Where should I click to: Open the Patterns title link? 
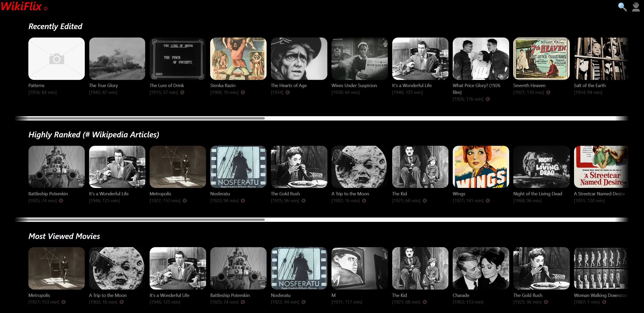[x=36, y=86]
